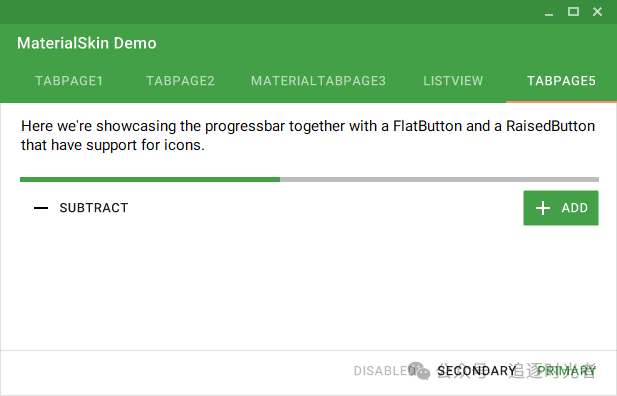Activate the TABPAGE5 tab

click(x=562, y=81)
